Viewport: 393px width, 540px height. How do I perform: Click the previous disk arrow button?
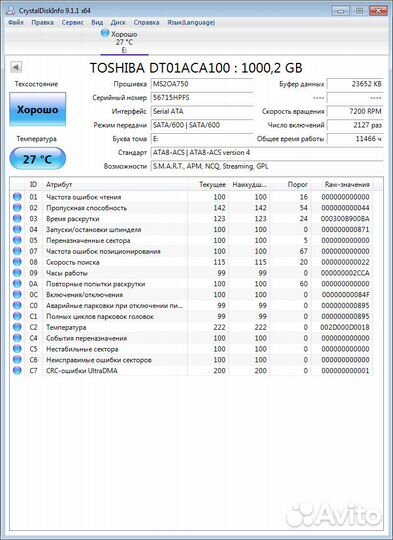click(x=16, y=67)
